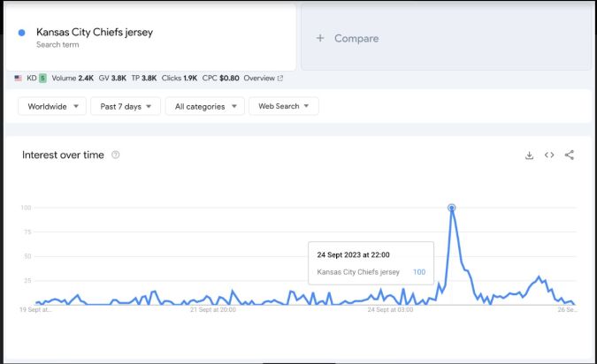Open the Past 7 days time range dropdown
The width and height of the screenshot is (597, 364).
[126, 107]
